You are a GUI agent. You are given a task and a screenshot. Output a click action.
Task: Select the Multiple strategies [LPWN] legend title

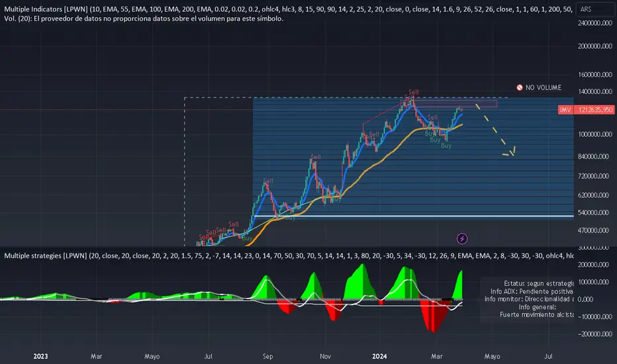pyautogui.click(x=45, y=255)
